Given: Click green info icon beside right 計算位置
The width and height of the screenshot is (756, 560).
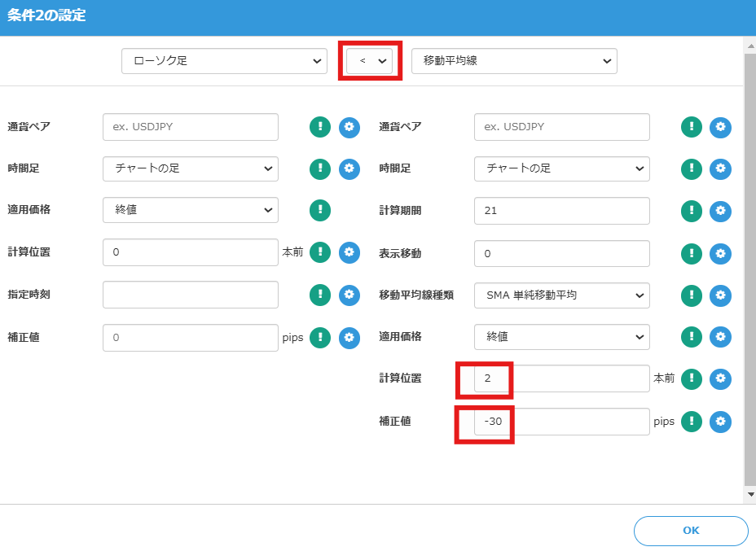Looking at the screenshot, I should 692,378.
